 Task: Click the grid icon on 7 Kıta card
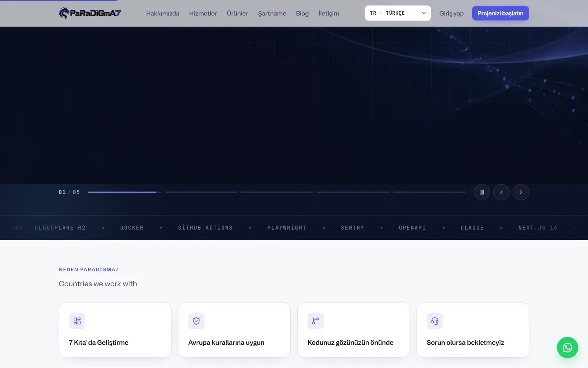(x=77, y=321)
